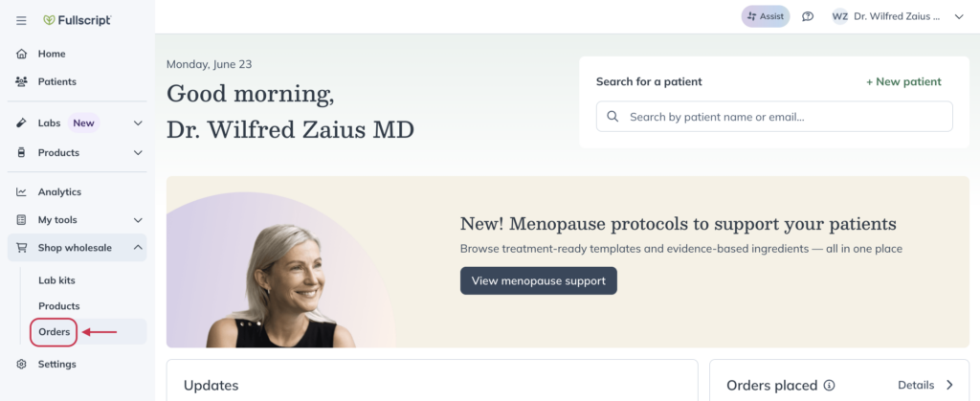Expand the Products section chevron
This screenshot has width=980, height=401.
pos(138,152)
